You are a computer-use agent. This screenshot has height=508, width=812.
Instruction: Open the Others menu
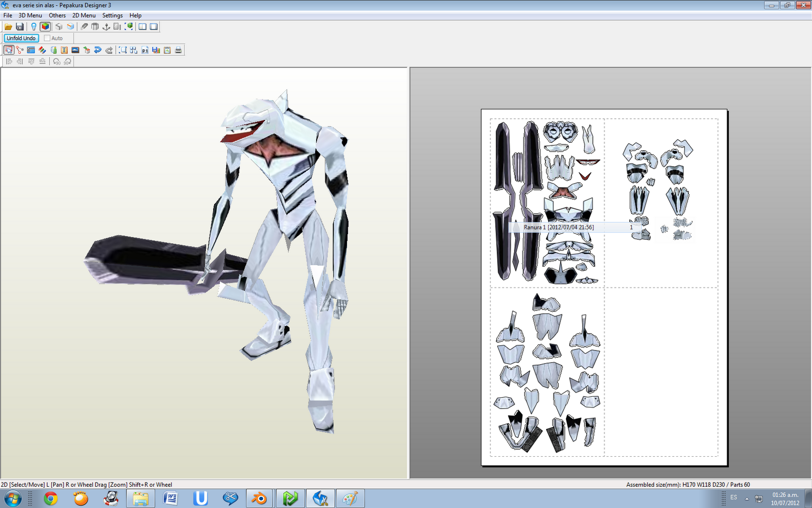pos(57,15)
